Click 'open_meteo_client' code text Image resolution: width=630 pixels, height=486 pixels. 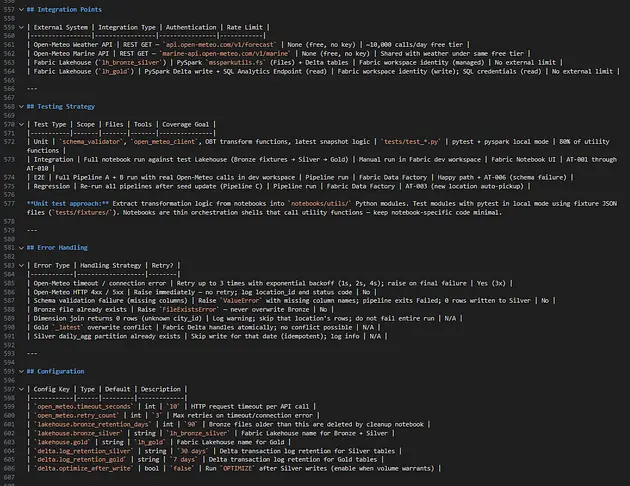click(165, 142)
